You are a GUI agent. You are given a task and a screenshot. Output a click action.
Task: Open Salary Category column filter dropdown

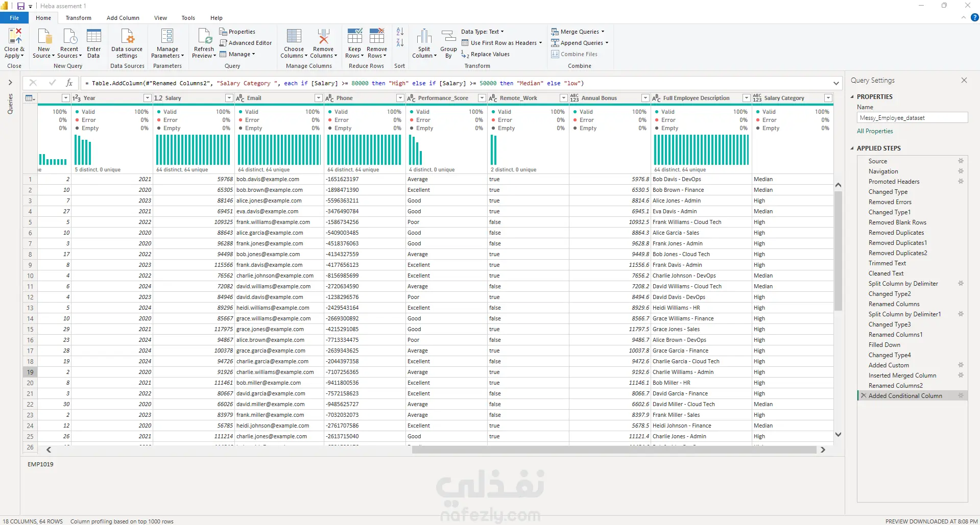pyautogui.click(x=828, y=98)
